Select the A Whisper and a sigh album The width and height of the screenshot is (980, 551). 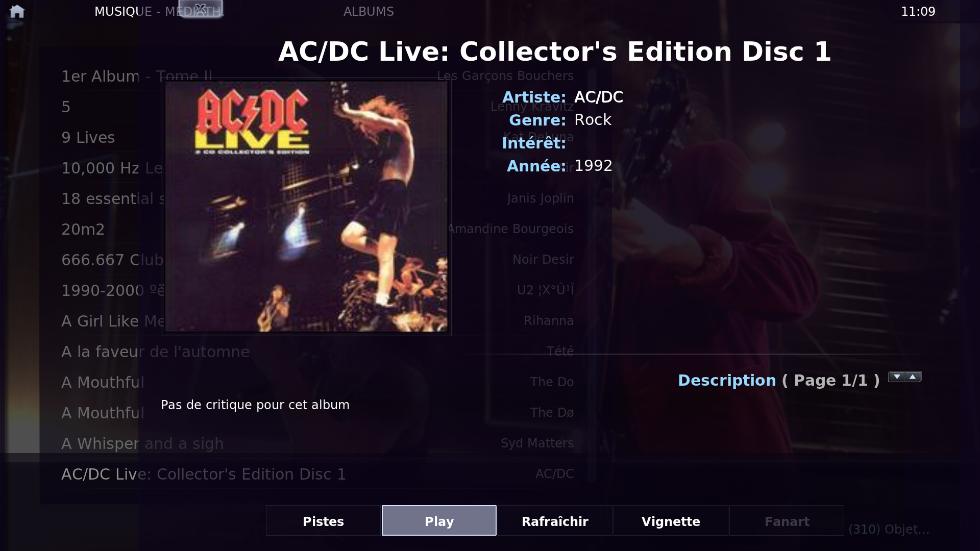pos(317,443)
